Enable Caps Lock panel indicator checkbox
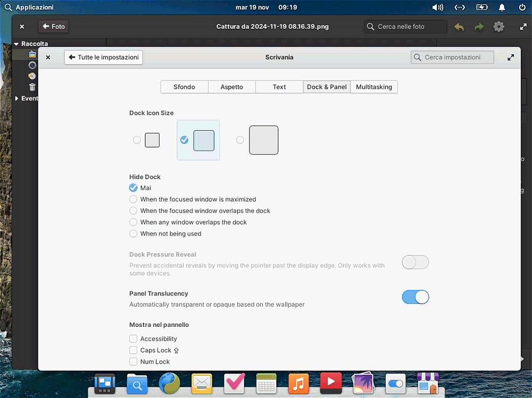The height and width of the screenshot is (398, 532). 134,350
